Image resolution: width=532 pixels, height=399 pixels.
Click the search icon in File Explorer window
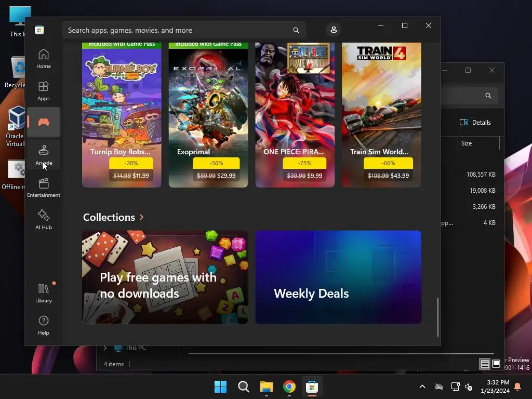[x=488, y=96]
